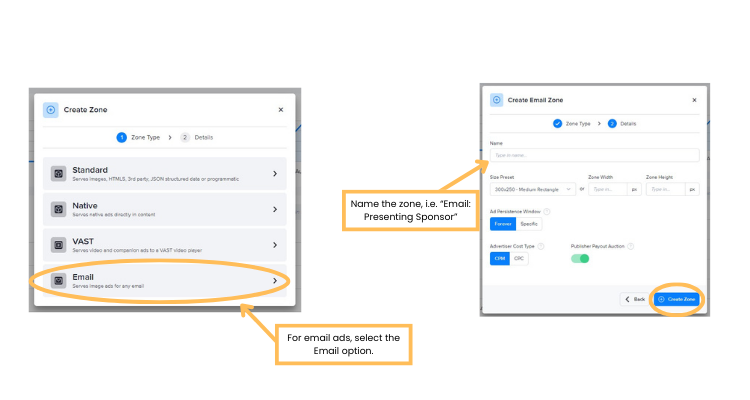The width and height of the screenshot is (750, 400).
Task: Toggle the Publisher Payout Auction switch
Action: click(579, 259)
